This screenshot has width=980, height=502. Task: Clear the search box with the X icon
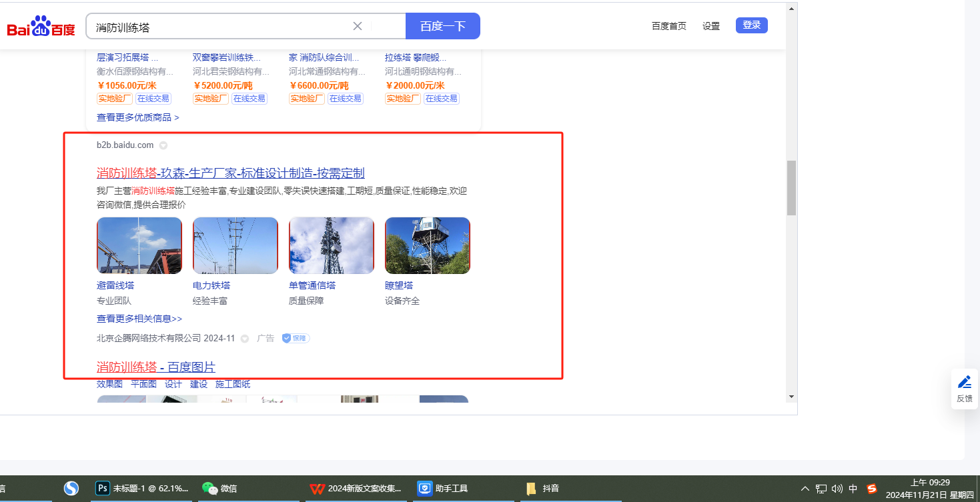358,26
